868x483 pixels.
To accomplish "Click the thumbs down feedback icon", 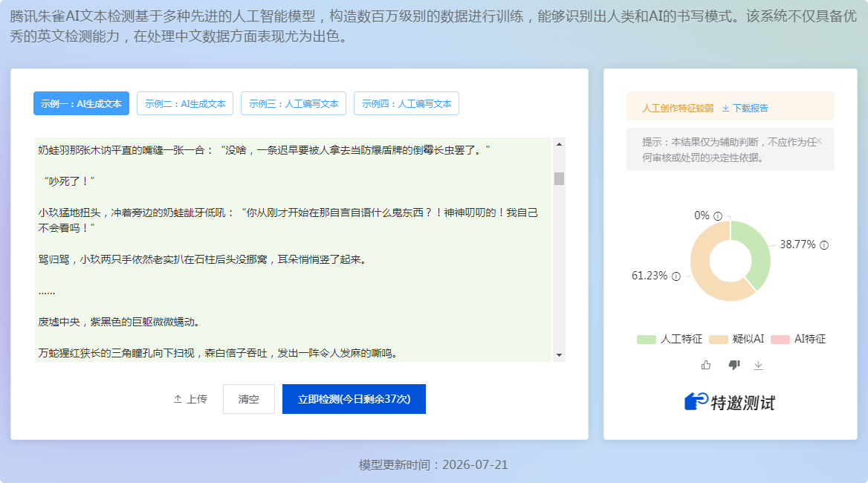I will (734, 365).
